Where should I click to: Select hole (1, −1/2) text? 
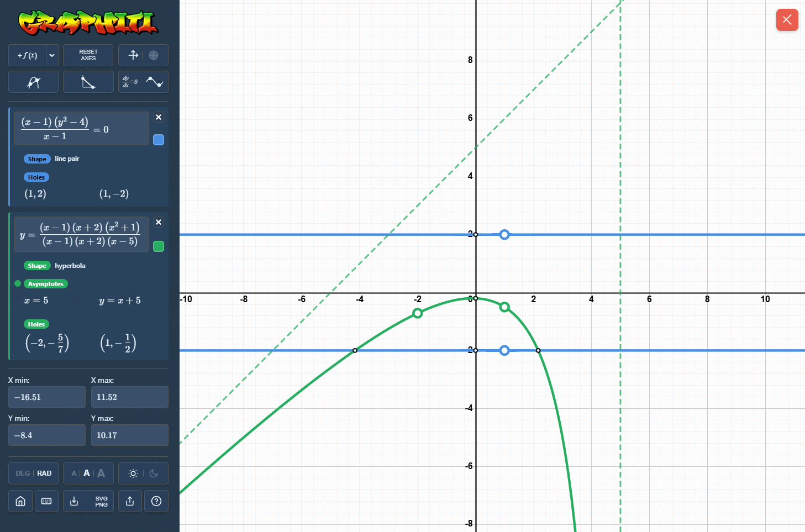[x=118, y=343]
